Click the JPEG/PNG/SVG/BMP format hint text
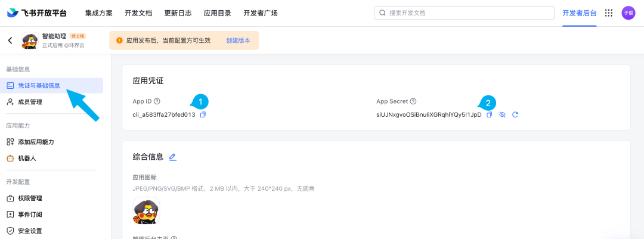The image size is (644, 239). 224,189
